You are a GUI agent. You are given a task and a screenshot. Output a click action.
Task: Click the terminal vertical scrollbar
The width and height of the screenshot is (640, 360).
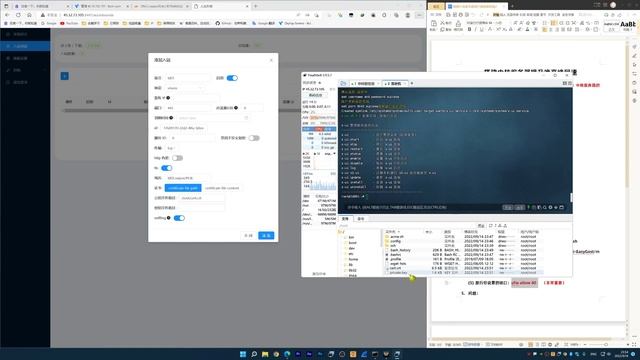click(x=571, y=198)
